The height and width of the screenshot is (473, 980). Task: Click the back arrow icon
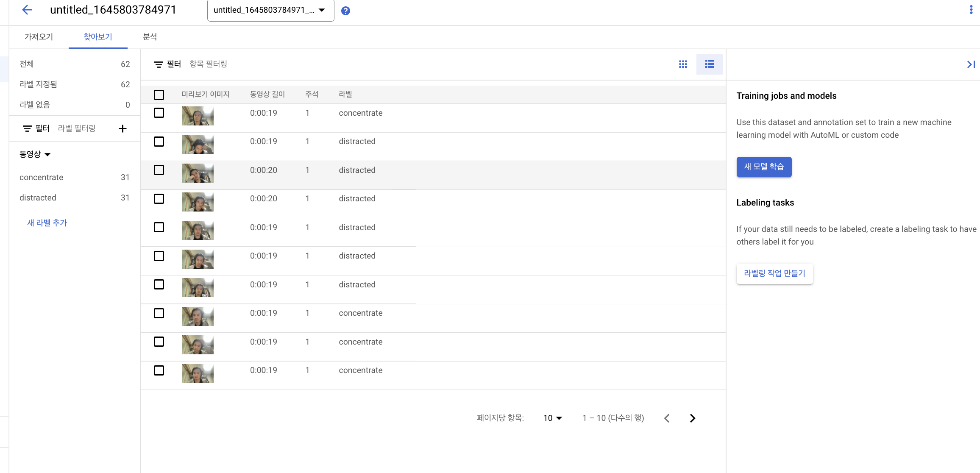27,10
